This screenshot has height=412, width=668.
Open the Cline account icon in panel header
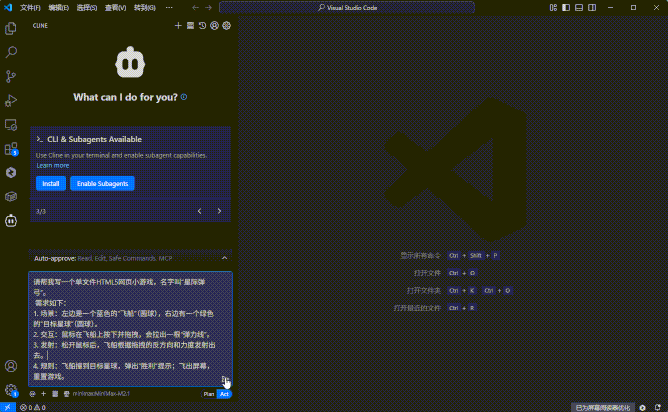coord(214,25)
